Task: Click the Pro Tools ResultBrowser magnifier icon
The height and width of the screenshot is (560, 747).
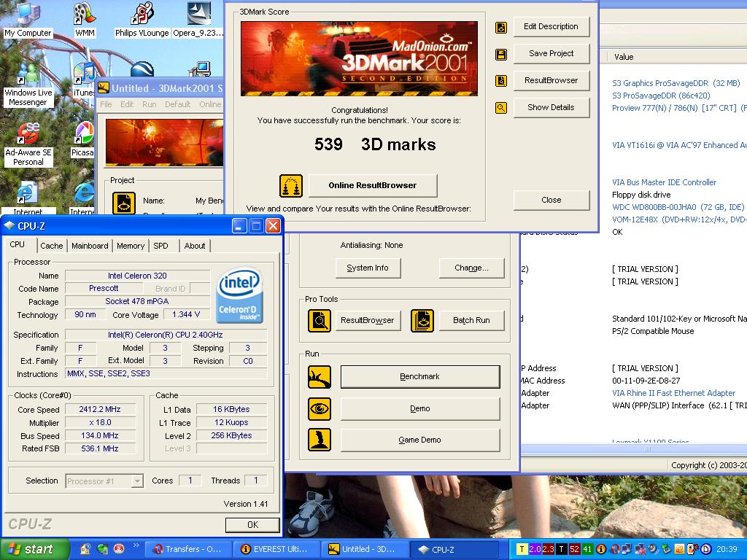Action: click(320, 321)
